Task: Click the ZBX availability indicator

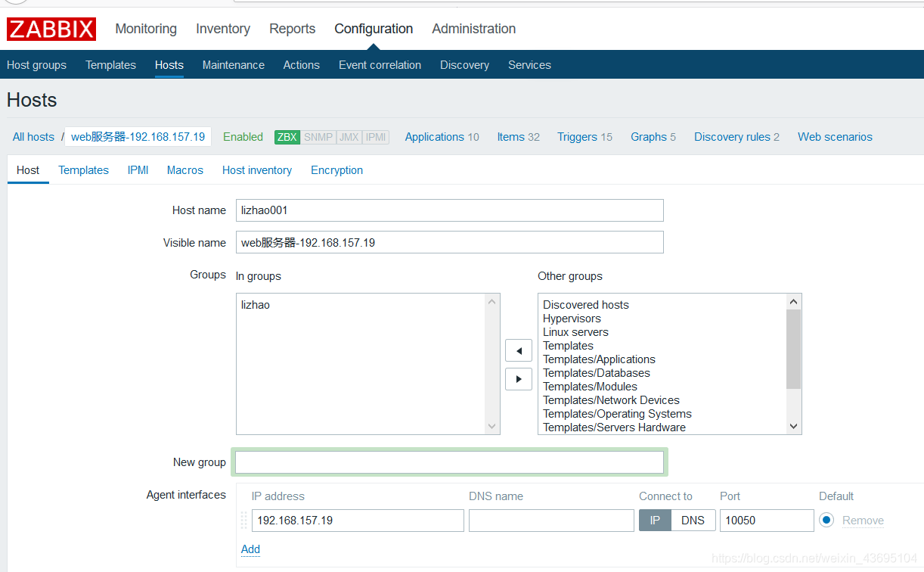Action: [x=287, y=137]
